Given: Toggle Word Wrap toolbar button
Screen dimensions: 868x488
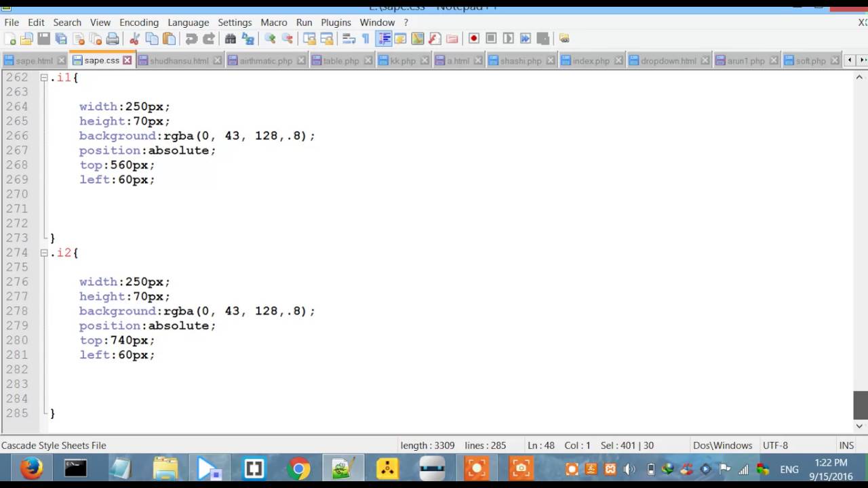Looking at the screenshot, I should 349,39.
